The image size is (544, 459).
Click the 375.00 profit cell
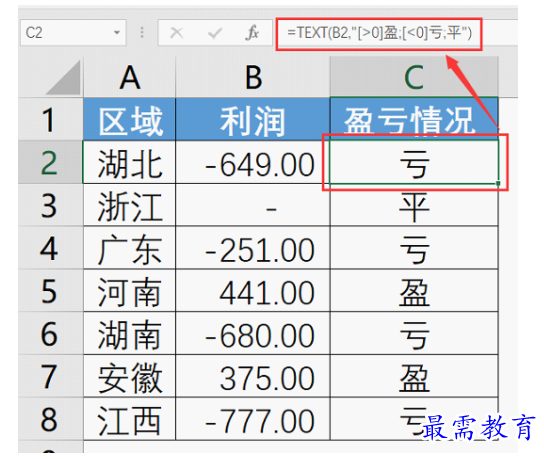(253, 376)
